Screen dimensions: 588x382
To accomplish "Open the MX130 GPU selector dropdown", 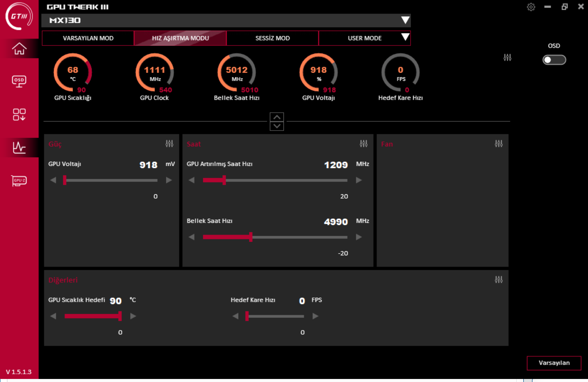I will click(226, 20).
